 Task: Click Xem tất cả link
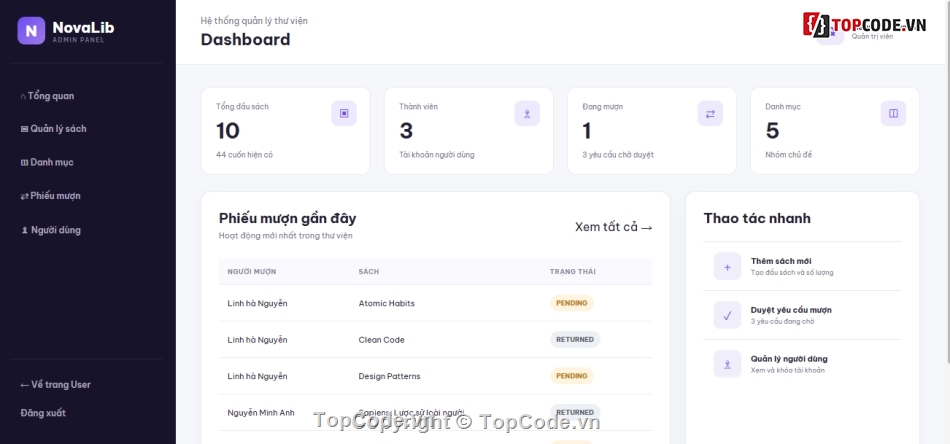click(614, 227)
